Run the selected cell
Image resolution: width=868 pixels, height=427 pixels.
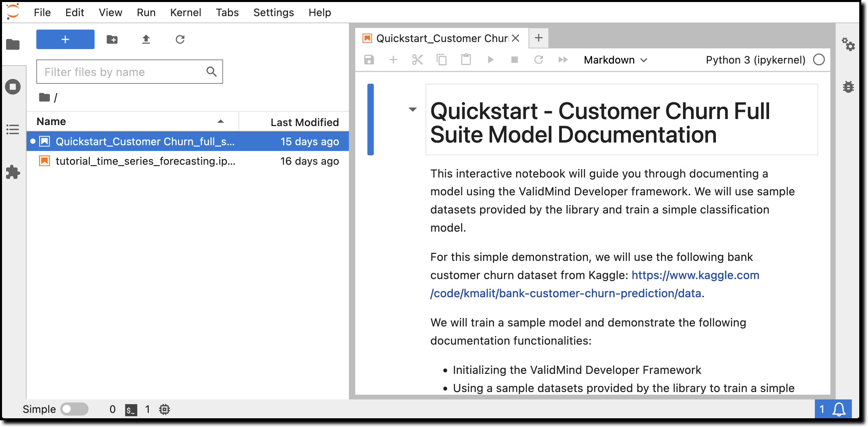(x=491, y=60)
